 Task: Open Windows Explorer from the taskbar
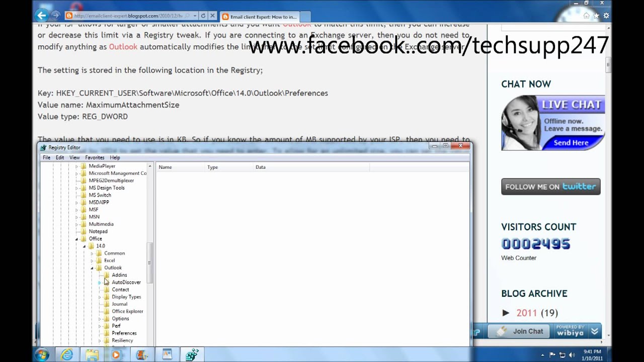point(92,355)
